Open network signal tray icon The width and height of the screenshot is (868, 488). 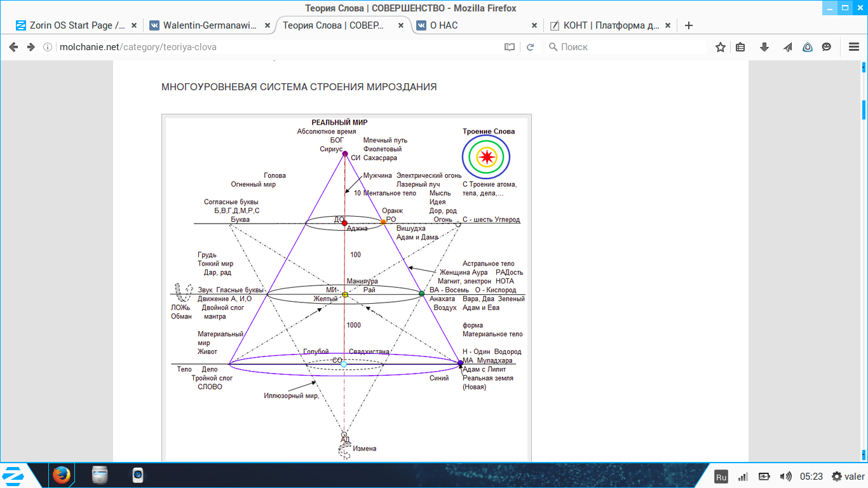pyautogui.click(x=742, y=477)
